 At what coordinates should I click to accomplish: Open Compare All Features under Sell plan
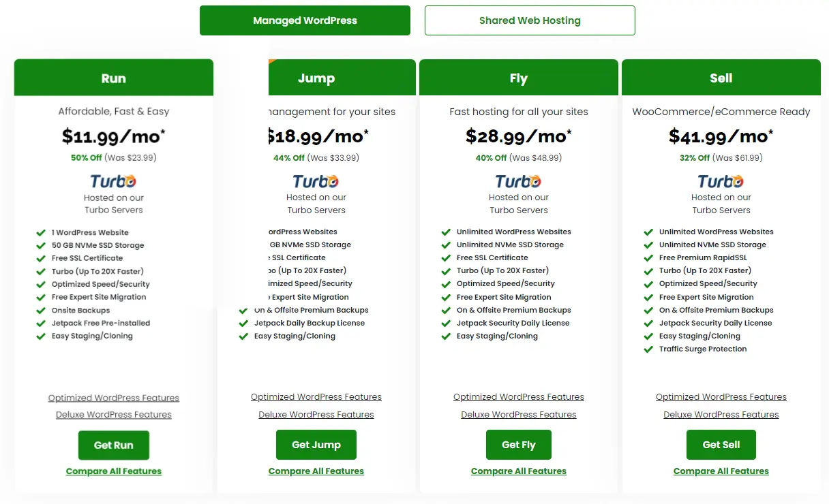pyautogui.click(x=721, y=471)
